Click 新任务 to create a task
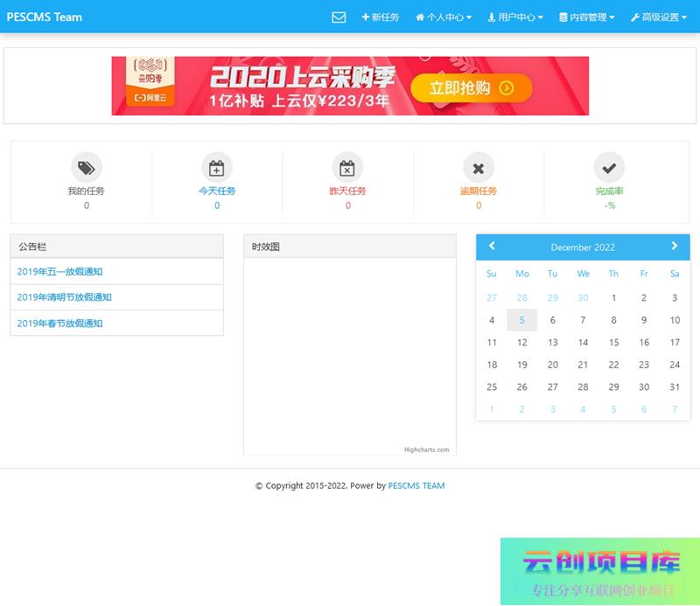This screenshot has width=700, height=606. pos(381,17)
